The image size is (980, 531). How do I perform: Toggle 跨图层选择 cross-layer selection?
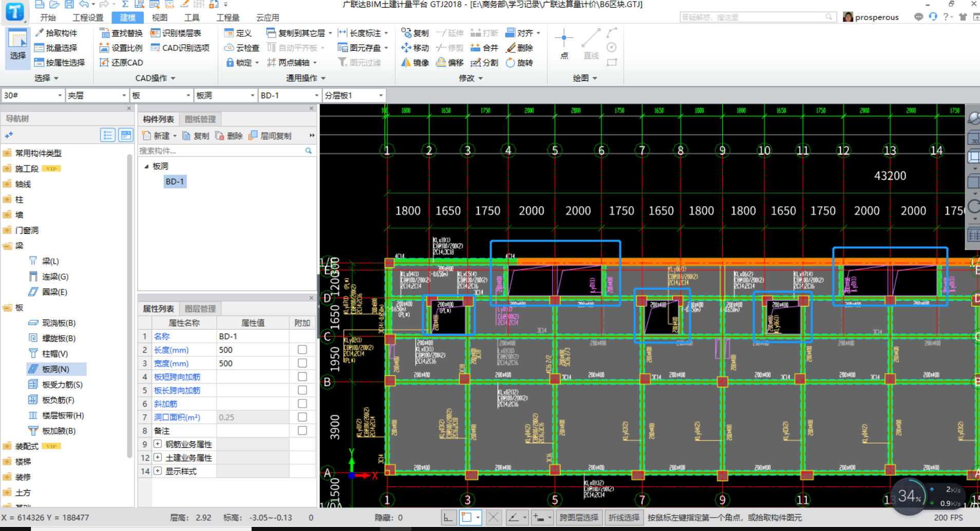579,518
